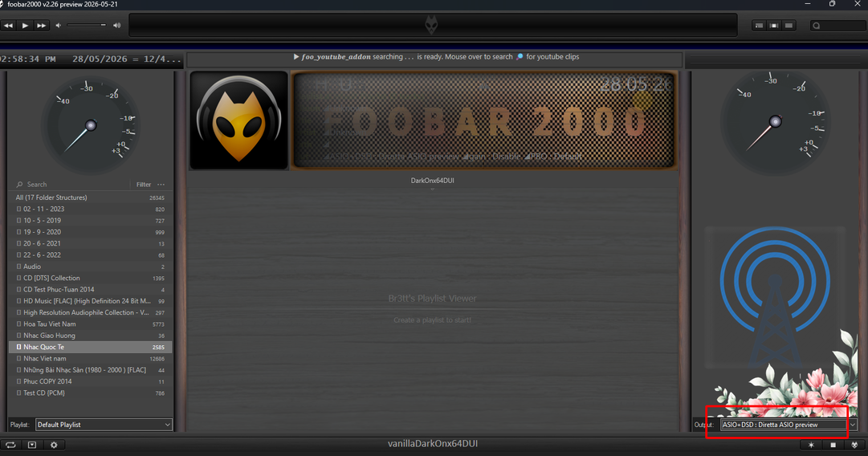Expand the Nhac Viet nam folder
This screenshot has height=456, width=868.
click(x=18, y=359)
